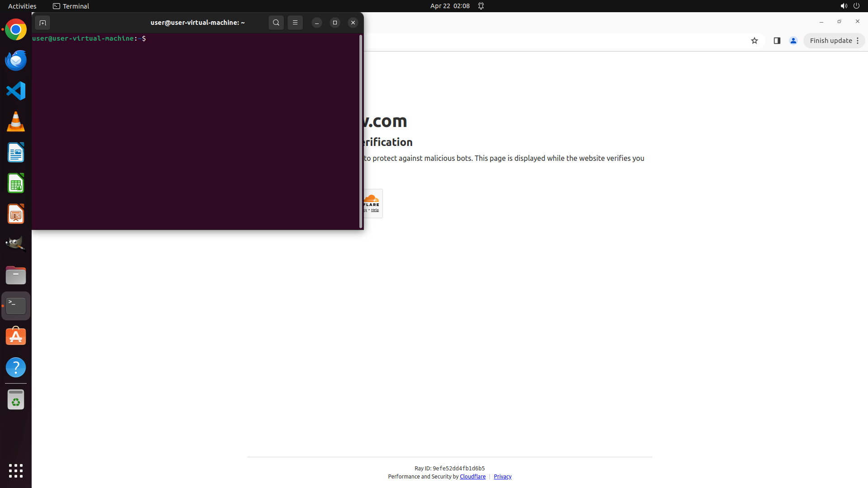Open Visual Studio Code from the dock

16,91
